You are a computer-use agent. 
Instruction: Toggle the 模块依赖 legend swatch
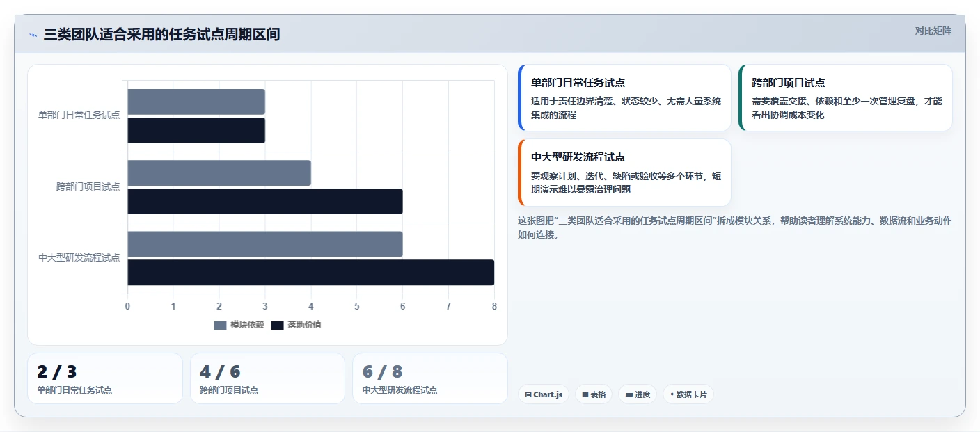click(x=220, y=325)
